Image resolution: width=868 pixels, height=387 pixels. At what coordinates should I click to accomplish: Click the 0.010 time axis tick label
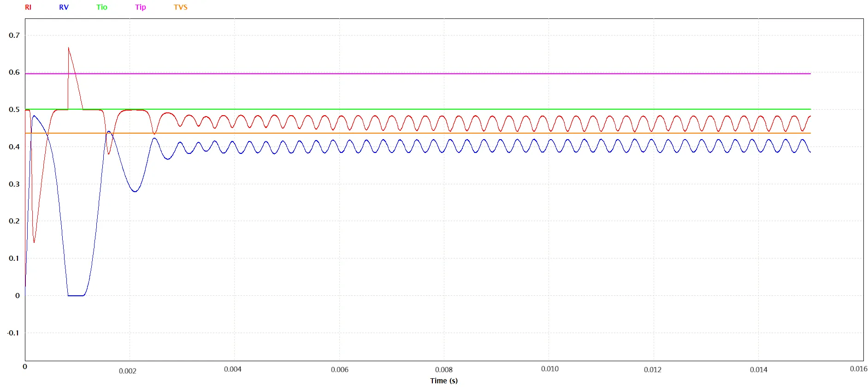click(549, 369)
